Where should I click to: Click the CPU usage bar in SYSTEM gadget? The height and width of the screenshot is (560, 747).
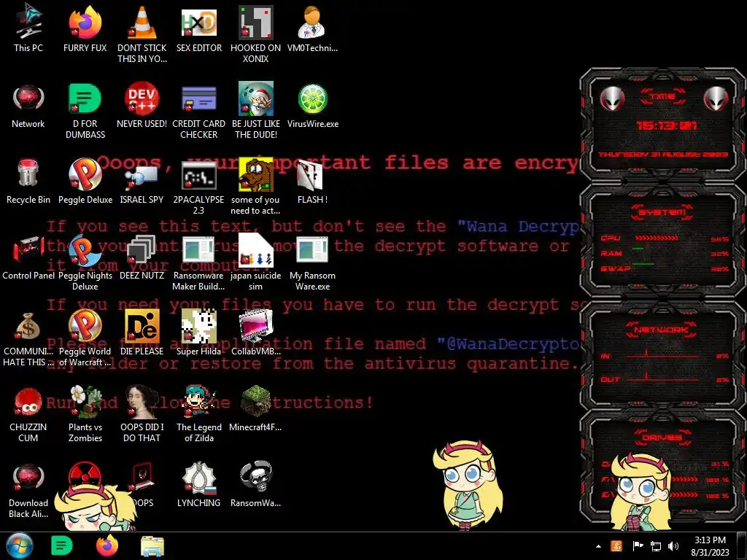tap(657, 238)
